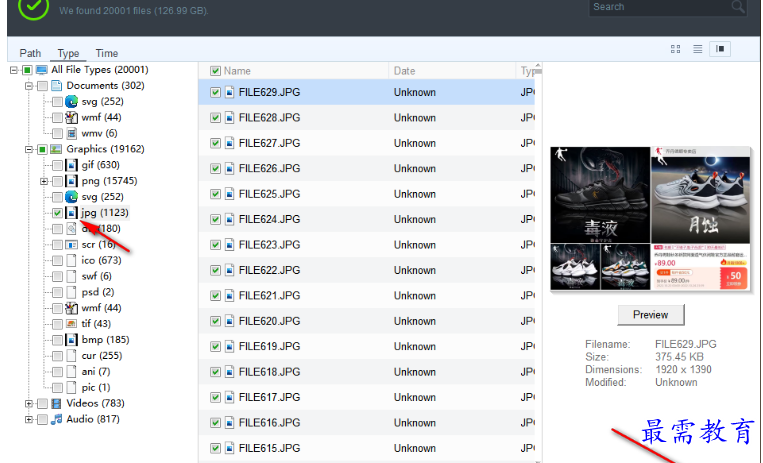Click the Audio music note icon

tap(56, 419)
